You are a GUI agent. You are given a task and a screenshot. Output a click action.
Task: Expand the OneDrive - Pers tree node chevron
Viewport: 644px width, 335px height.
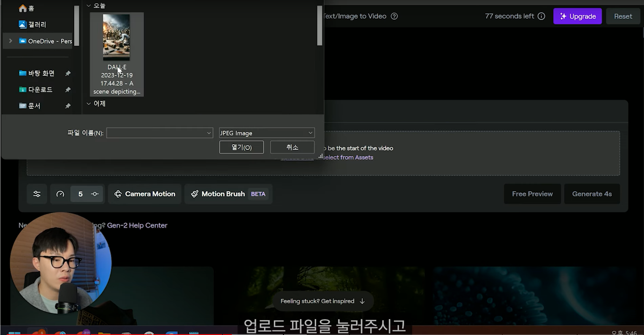(10, 41)
